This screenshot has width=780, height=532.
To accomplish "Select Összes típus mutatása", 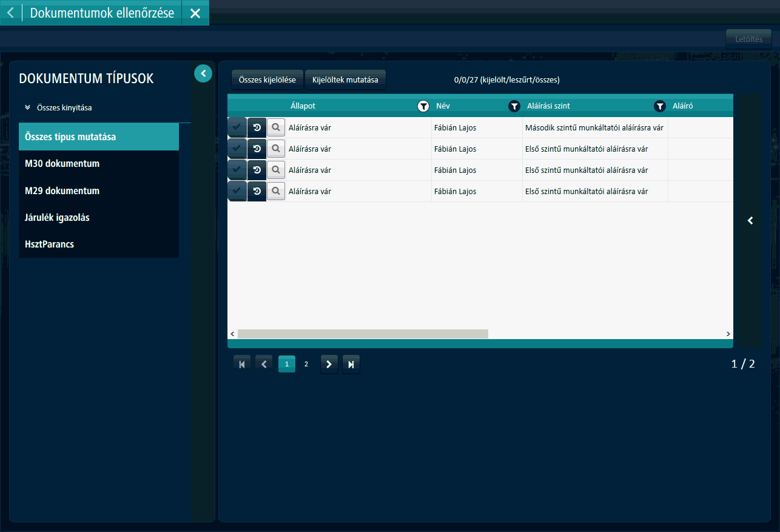I will pyautogui.click(x=99, y=137).
